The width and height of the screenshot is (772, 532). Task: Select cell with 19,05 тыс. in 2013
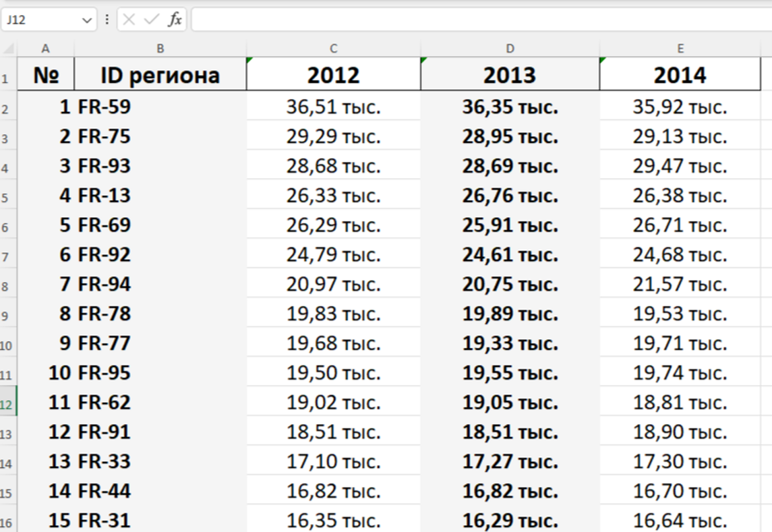pyautogui.click(x=510, y=402)
